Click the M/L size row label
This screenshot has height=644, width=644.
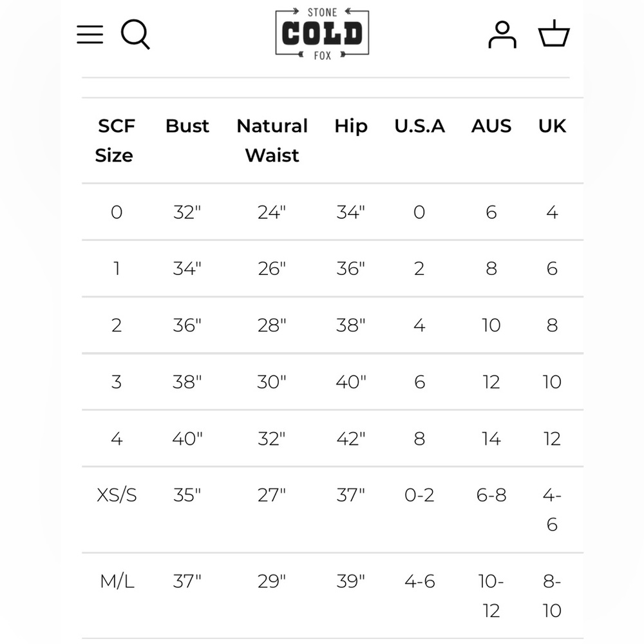(x=117, y=582)
